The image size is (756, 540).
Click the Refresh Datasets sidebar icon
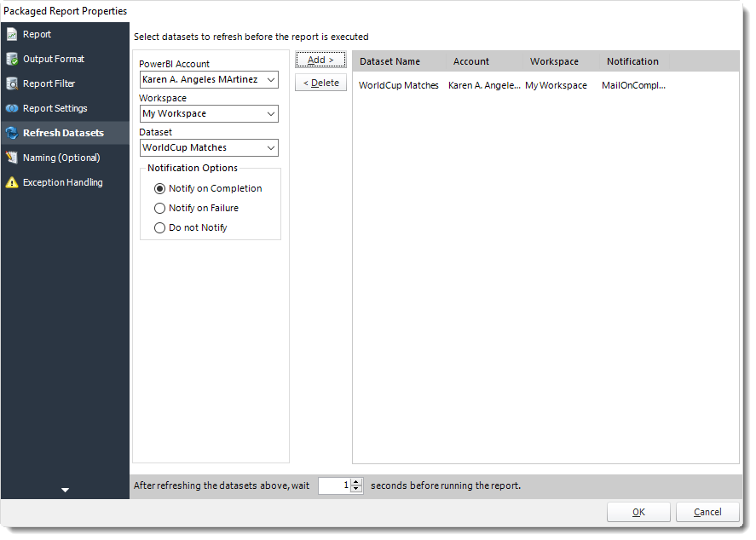point(12,133)
